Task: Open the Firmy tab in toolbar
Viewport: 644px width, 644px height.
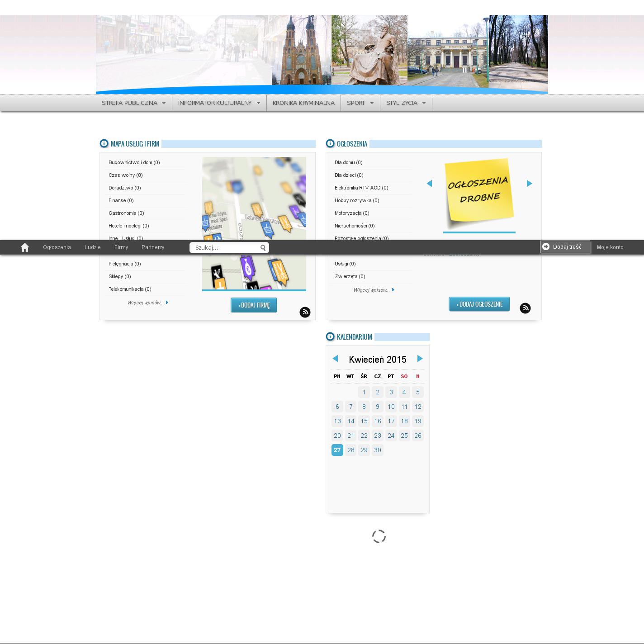Action: [x=121, y=247]
